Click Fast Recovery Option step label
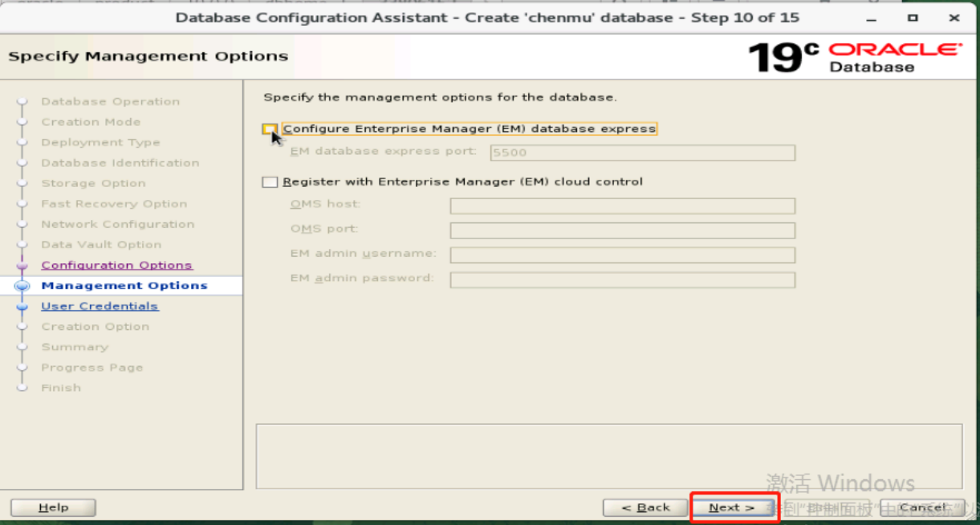980x525 pixels. tap(114, 204)
